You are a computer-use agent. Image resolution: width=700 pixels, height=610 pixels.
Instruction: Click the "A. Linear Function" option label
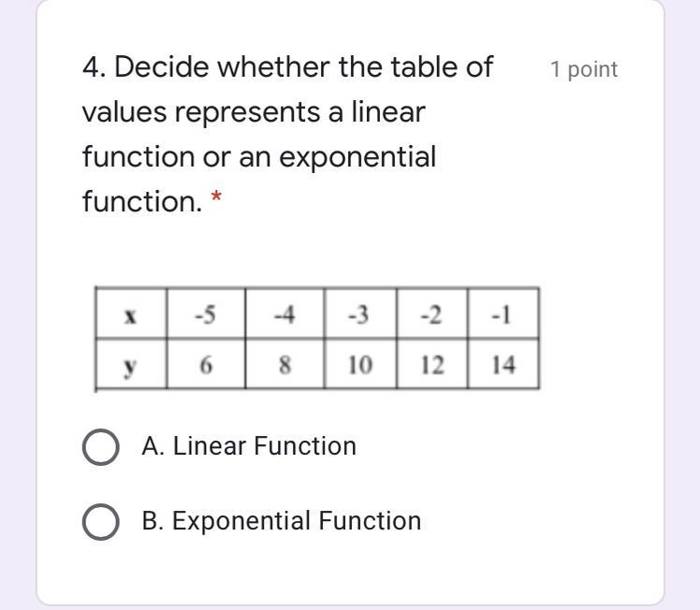click(249, 446)
